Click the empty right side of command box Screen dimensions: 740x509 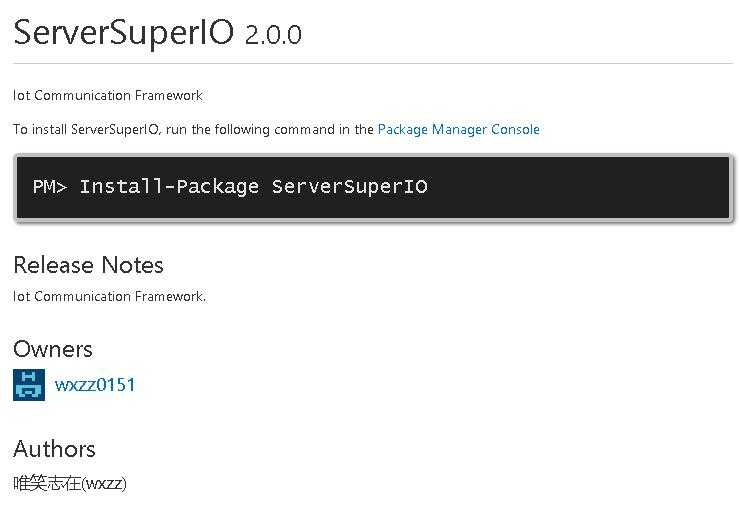coord(600,187)
